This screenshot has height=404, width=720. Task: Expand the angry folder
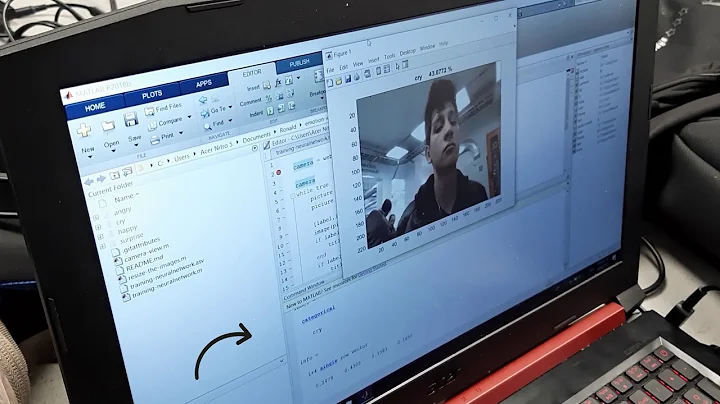click(96, 217)
